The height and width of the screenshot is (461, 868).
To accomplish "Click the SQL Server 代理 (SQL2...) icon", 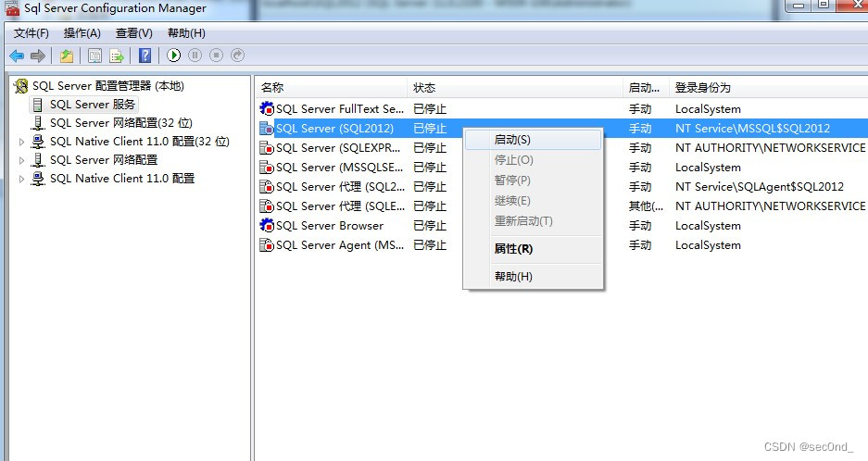I will pyautogui.click(x=267, y=186).
